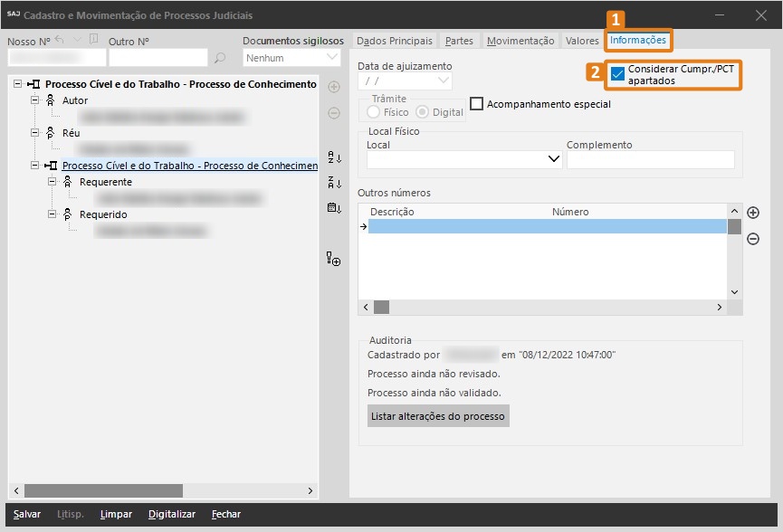Screen dimensions: 783x532
Task: Remove a row from Outros números
Action: 752,239
